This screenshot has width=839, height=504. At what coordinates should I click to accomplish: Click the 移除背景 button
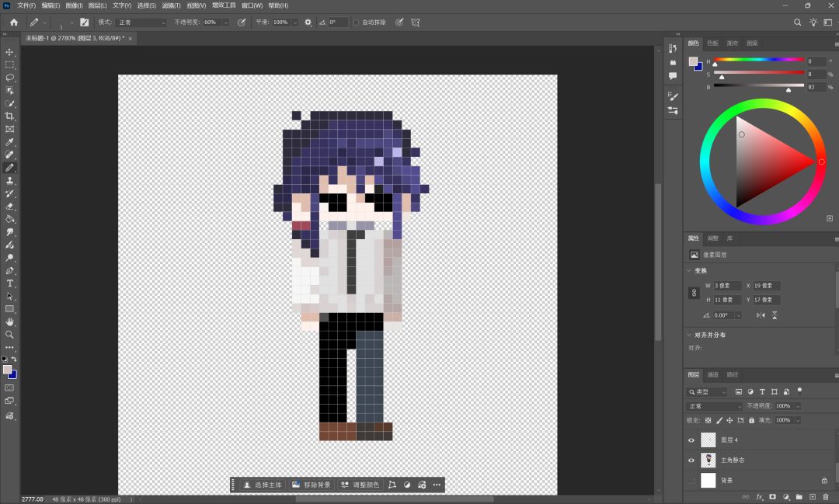(x=312, y=485)
